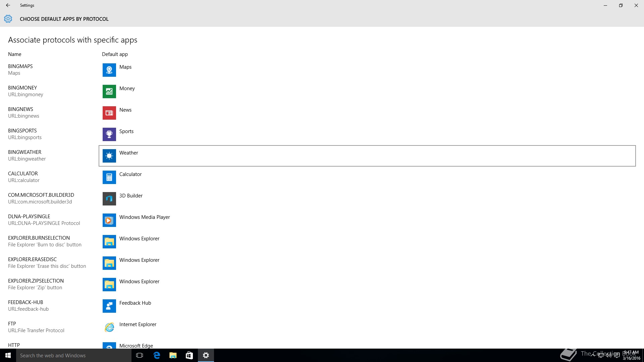The width and height of the screenshot is (644, 362).
Task: Click the Money app icon
Action: pyautogui.click(x=109, y=92)
